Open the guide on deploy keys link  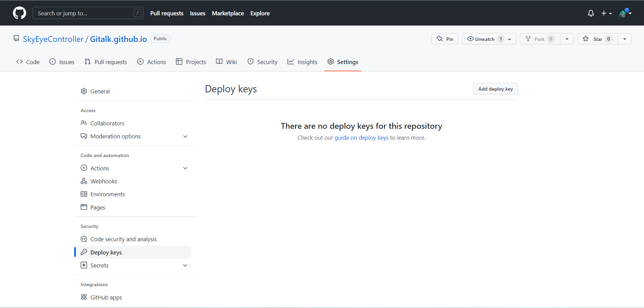(x=361, y=138)
